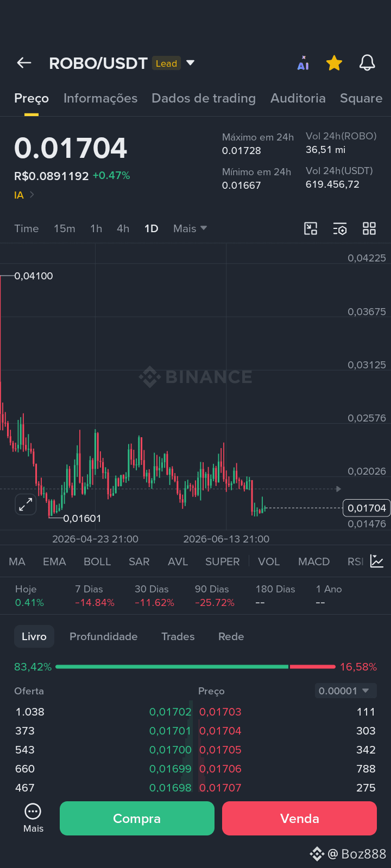391x868 pixels.
Task: Select the 1h chart interval
Action: 96,228
